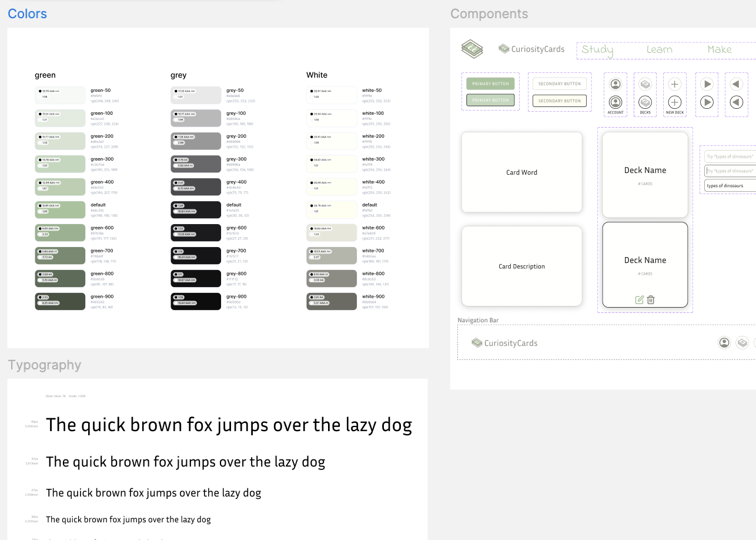Click the green edit pencil icon on deck card
Image resolution: width=756 pixels, height=540 pixels.
tap(640, 300)
